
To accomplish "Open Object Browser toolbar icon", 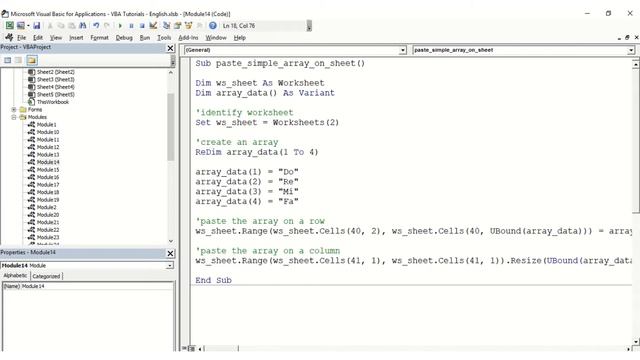I will point(188,25).
